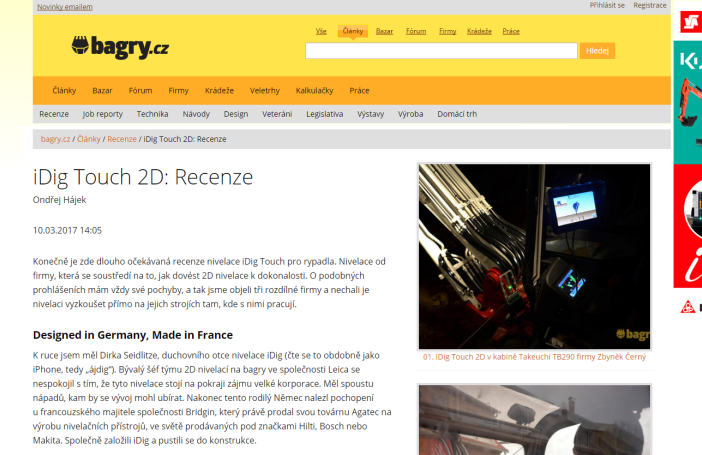
Task: Click bagry.cz breadcrumb link
Action: [56, 139]
